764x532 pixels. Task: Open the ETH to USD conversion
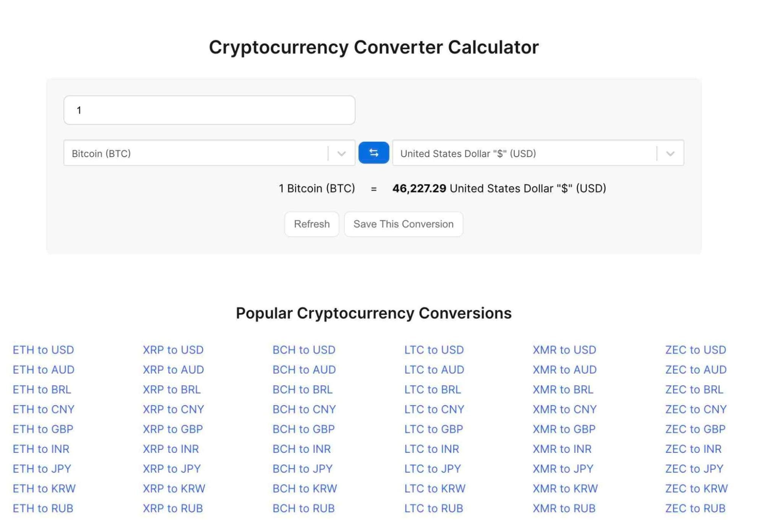click(x=44, y=350)
